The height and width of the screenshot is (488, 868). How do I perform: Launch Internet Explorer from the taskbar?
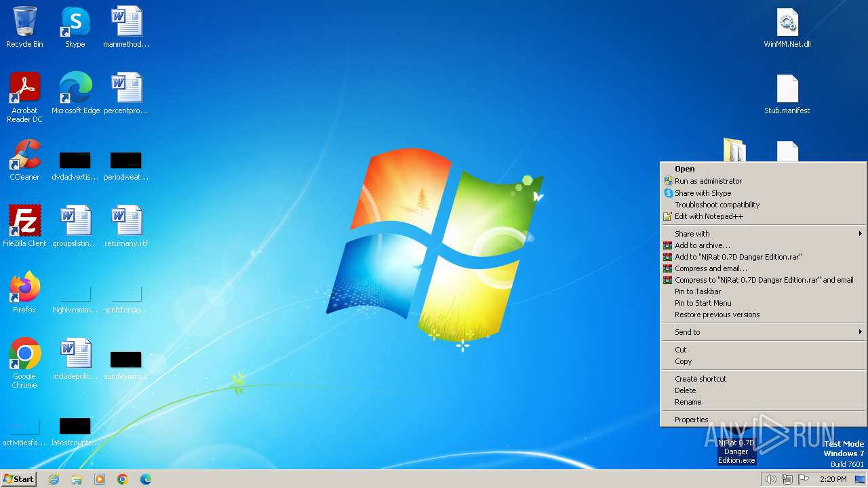click(x=54, y=479)
